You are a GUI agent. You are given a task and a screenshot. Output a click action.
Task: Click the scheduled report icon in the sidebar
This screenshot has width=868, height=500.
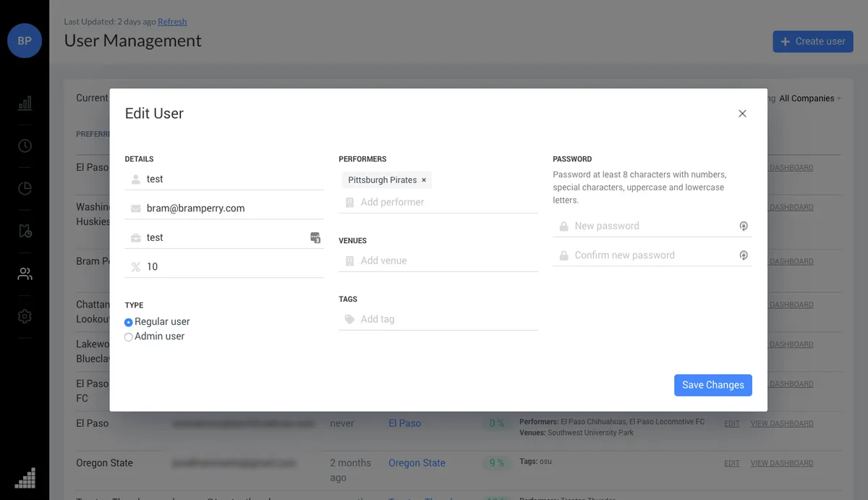click(25, 231)
